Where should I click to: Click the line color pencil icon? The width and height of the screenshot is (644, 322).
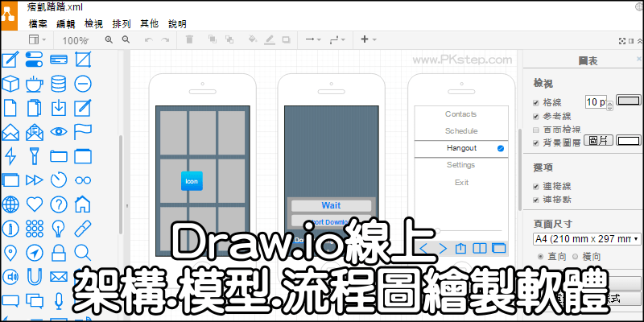click(x=270, y=39)
